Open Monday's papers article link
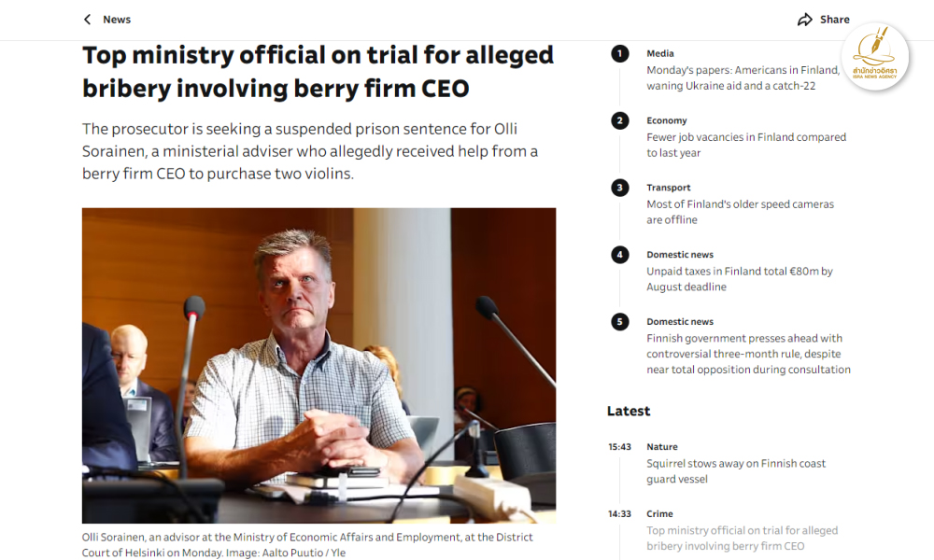934x560 pixels. click(743, 78)
